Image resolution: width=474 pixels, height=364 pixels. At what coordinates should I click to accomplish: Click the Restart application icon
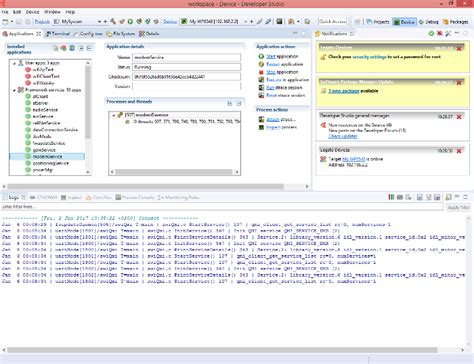[x=261, y=64]
